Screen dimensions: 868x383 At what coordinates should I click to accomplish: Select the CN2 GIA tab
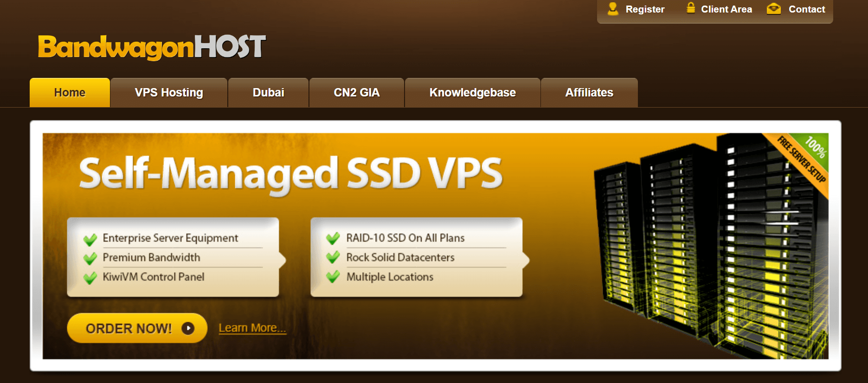coord(357,93)
